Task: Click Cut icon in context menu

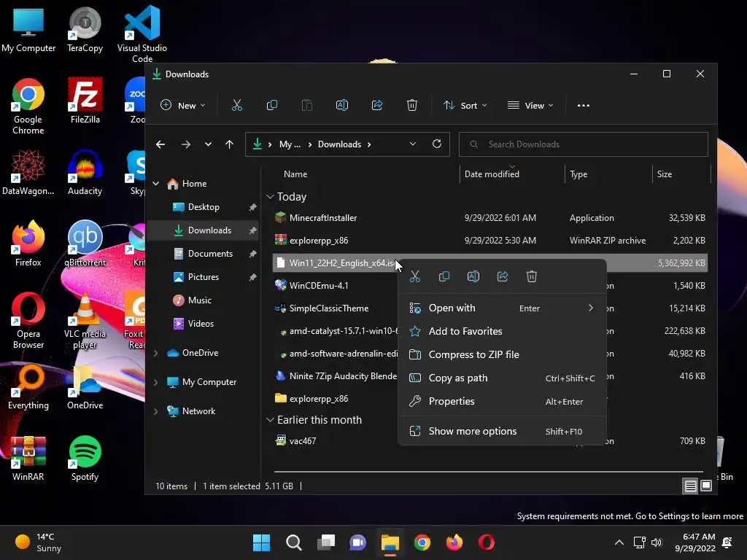Action: pyautogui.click(x=415, y=276)
